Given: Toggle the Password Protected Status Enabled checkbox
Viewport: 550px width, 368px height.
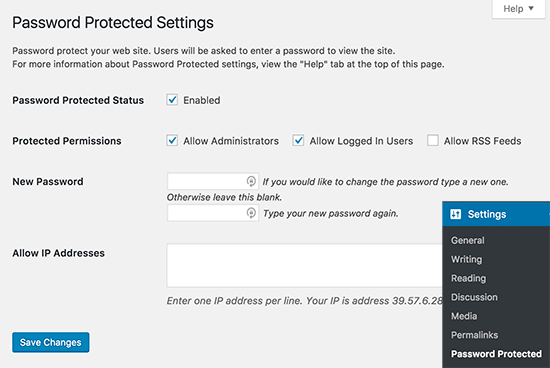Looking at the screenshot, I should click(x=172, y=100).
